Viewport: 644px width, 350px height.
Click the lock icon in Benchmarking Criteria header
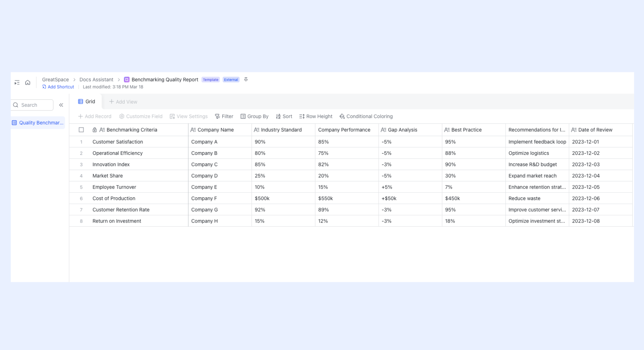[95, 130]
